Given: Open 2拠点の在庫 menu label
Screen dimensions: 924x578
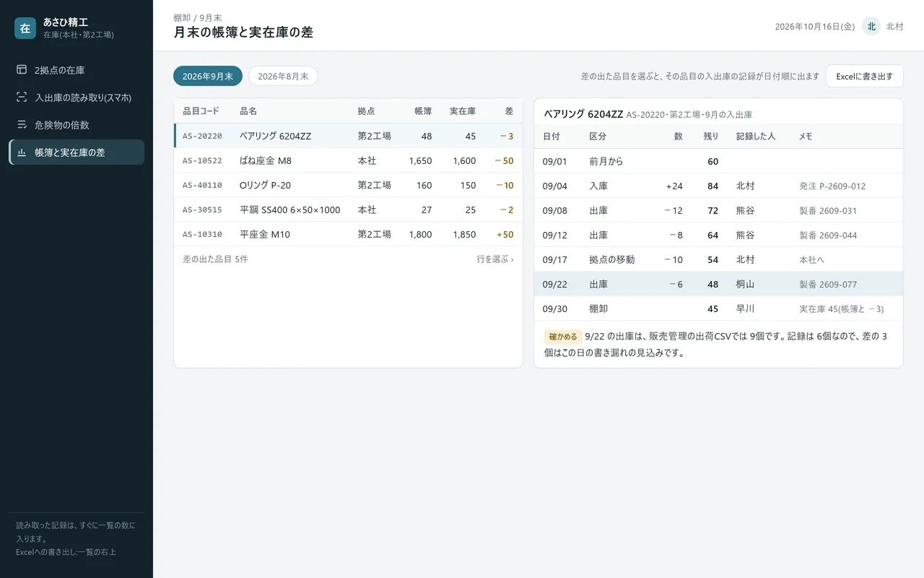Looking at the screenshot, I should click(x=60, y=70).
